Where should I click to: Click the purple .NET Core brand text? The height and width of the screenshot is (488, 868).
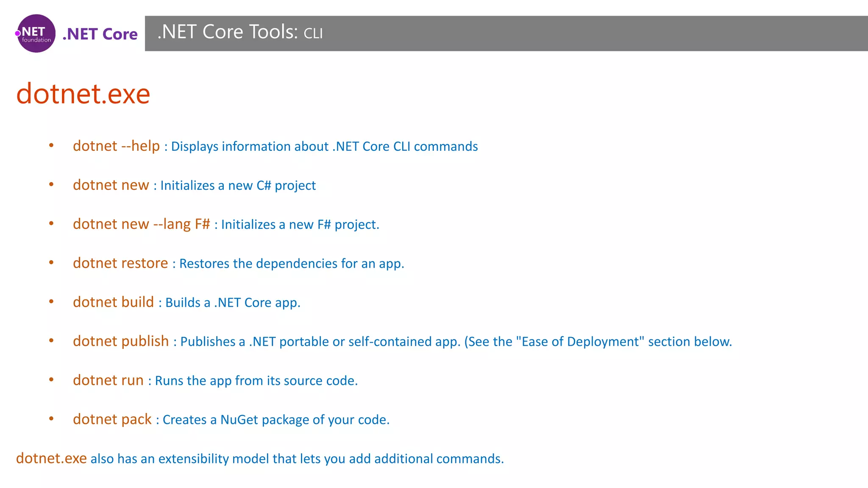[100, 34]
